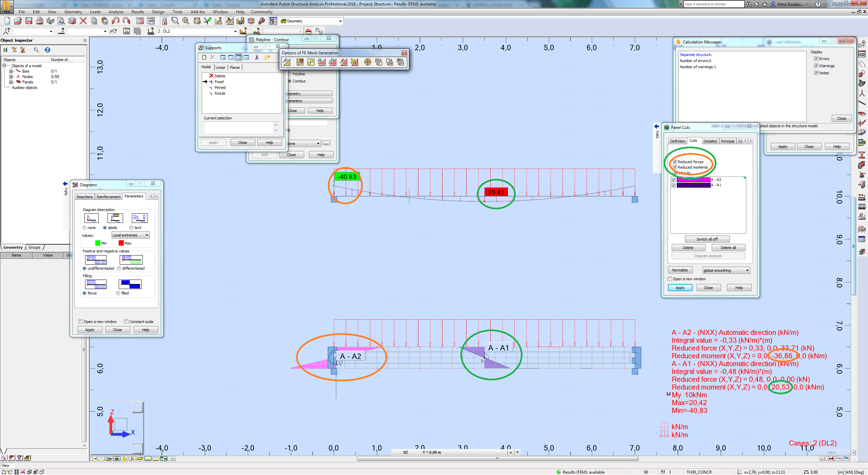
Task: Open the global smoothing dropdown
Action: coord(726,270)
